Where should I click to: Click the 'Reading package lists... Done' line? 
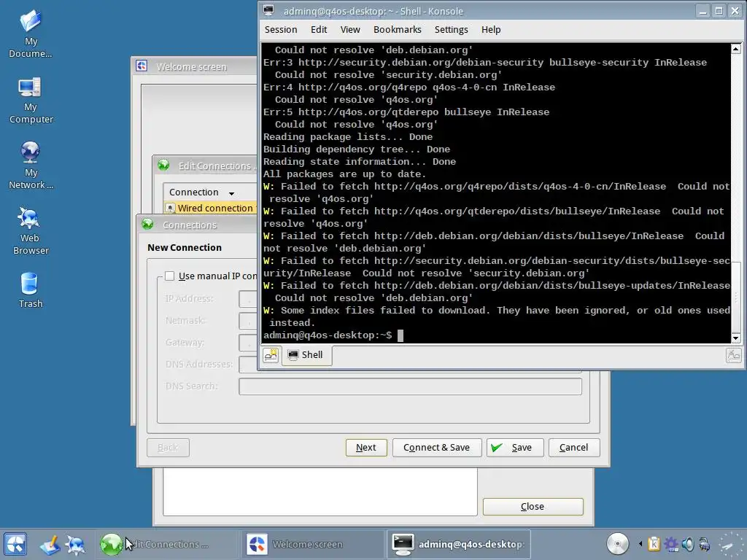(348, 137)
